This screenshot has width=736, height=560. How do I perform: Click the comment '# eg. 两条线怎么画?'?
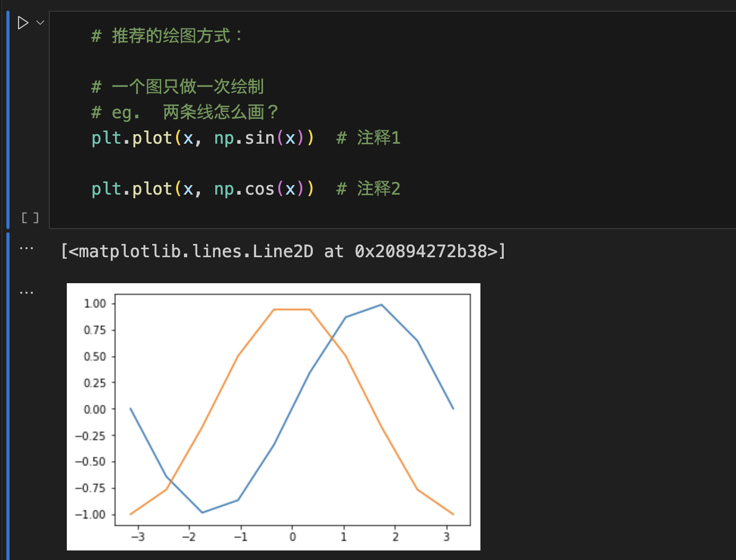(185, 112)
